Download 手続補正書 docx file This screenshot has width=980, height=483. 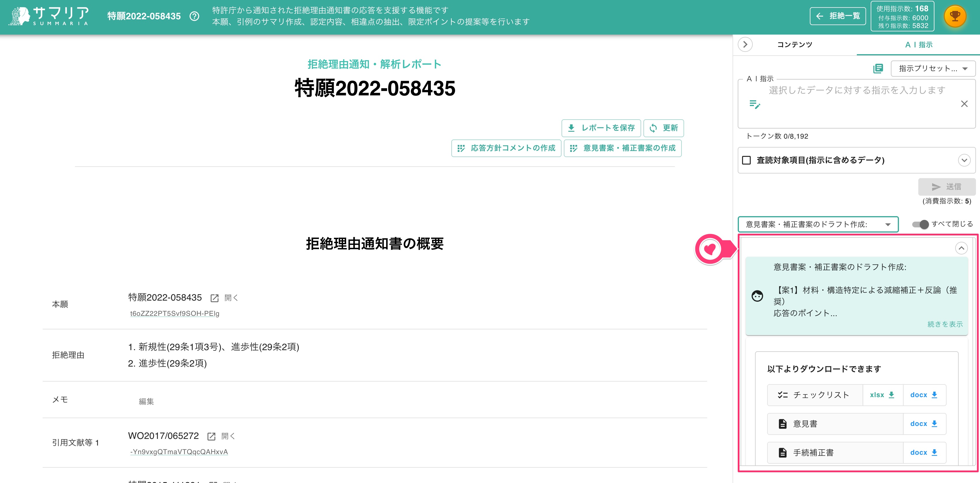click(x=924, y=453)
